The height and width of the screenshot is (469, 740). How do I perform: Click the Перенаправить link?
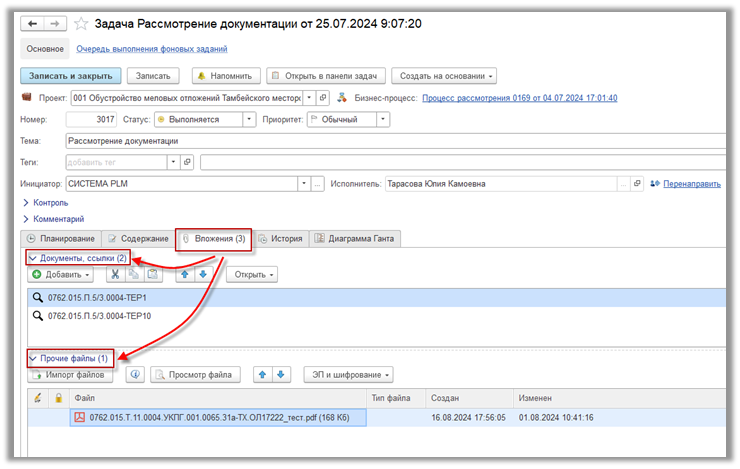tap(692, 184)
